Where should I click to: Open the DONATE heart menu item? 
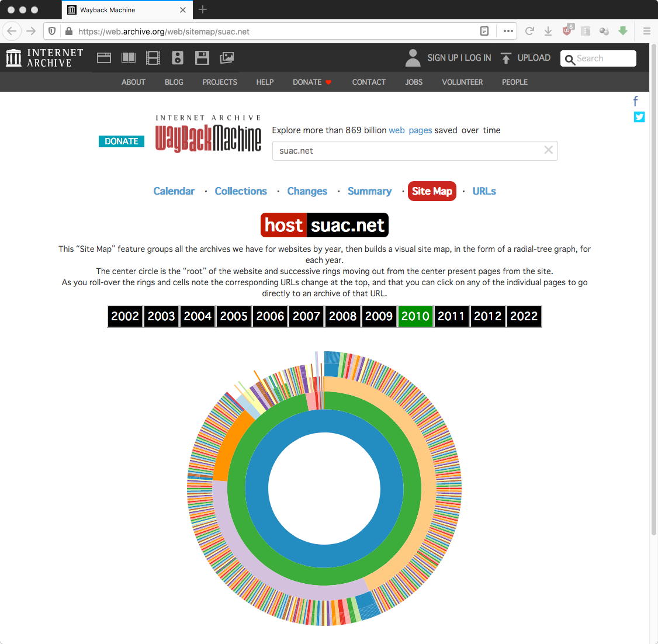(312, 82)
